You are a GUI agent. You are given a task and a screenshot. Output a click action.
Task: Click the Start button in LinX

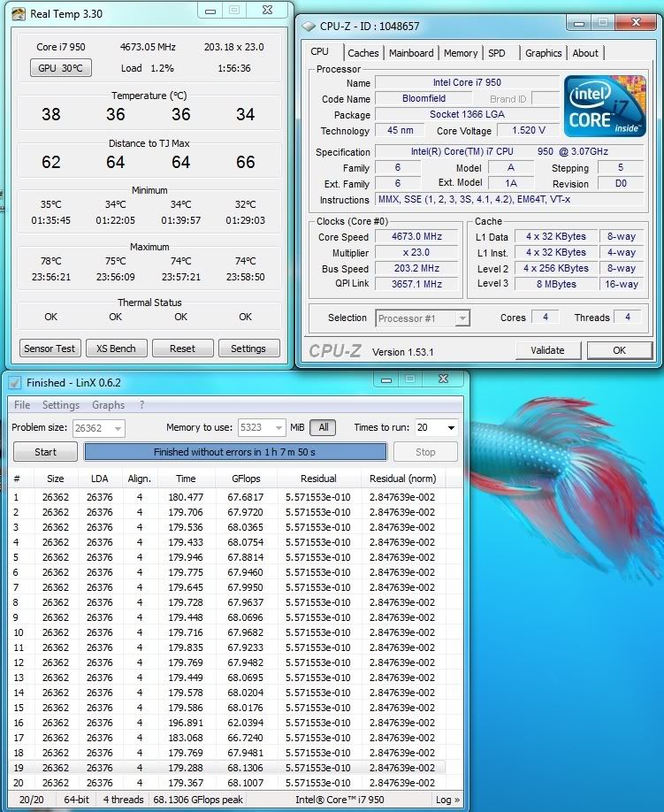pyautogui.click(x=46, y=452)
